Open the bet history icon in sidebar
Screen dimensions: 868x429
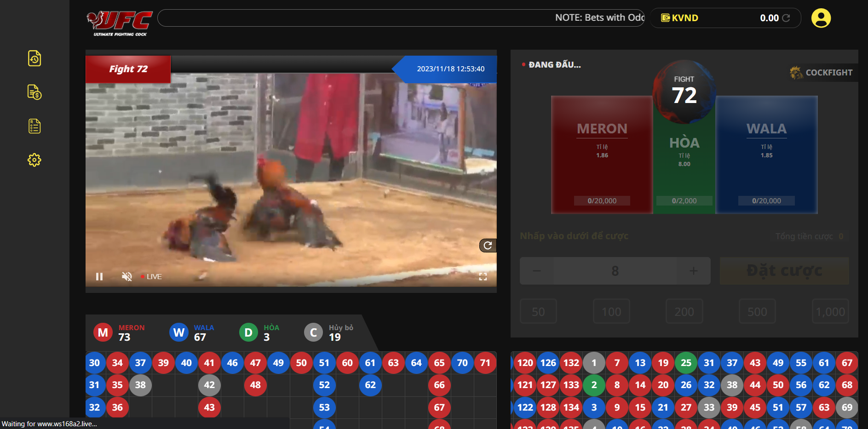pos(34,58)
